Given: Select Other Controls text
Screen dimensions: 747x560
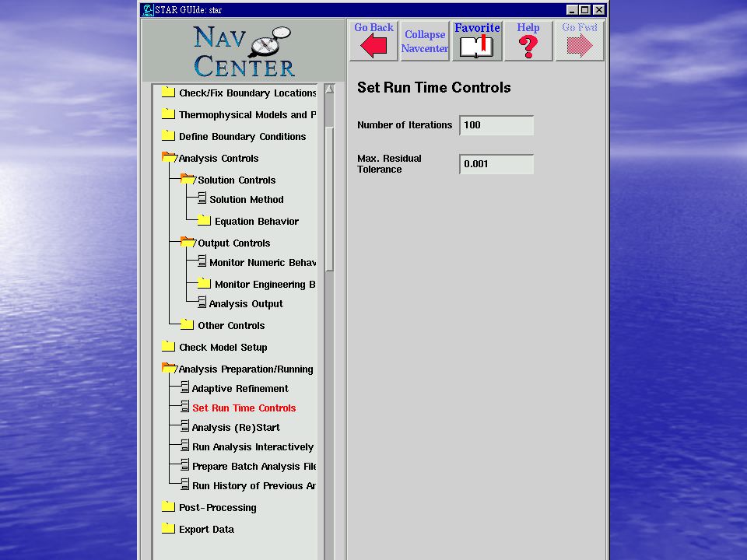Looking at the screenshot, I should (232, 326).
